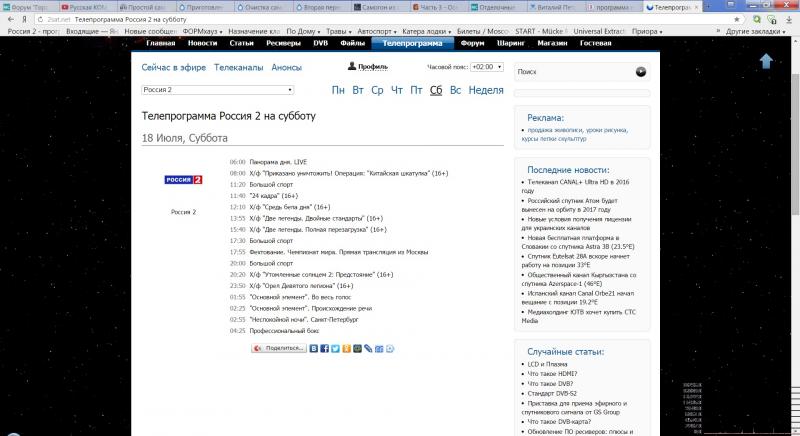The image size is (800, 436).
Task: Click program Профессиональный бокс
Action: (x=284, y=331)
